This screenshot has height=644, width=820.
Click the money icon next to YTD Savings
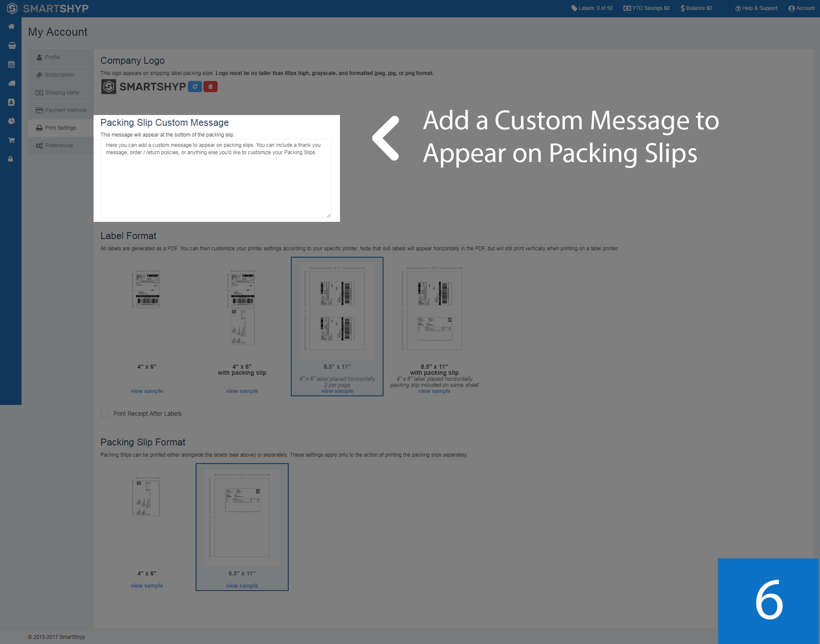click(x=627, y=8)
